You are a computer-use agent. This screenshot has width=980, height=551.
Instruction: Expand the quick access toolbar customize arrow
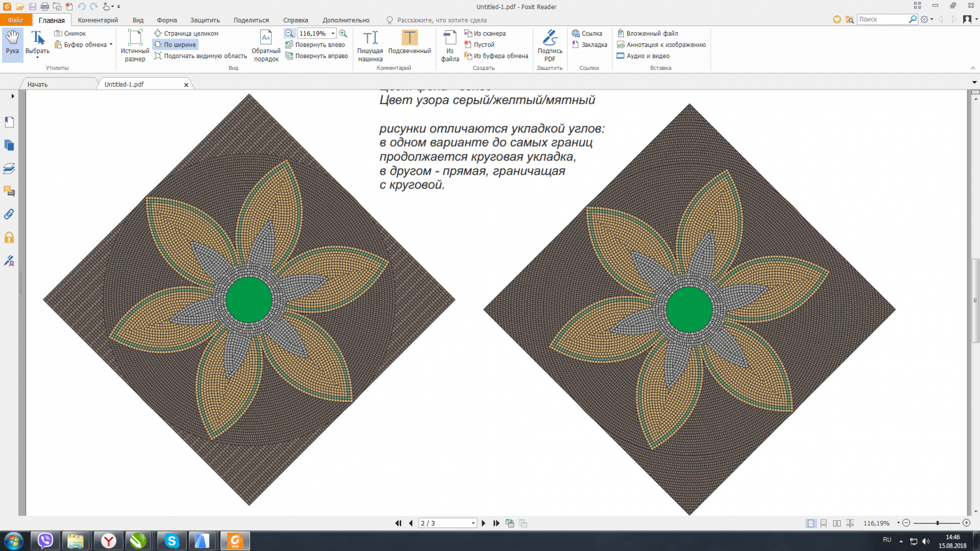(118, 7)
